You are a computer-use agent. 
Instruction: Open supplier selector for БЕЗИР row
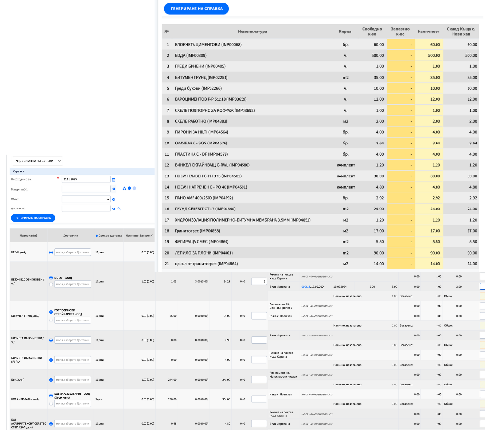point(72,252)
